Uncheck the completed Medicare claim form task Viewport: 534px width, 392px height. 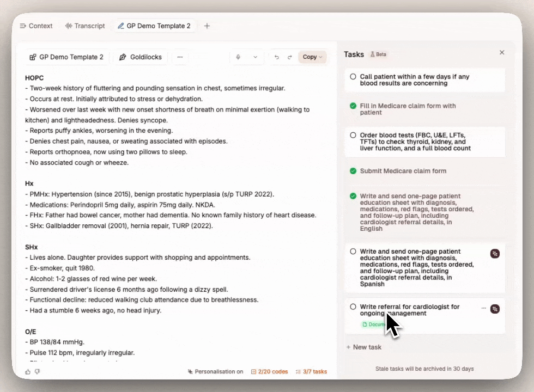[353, 106]
